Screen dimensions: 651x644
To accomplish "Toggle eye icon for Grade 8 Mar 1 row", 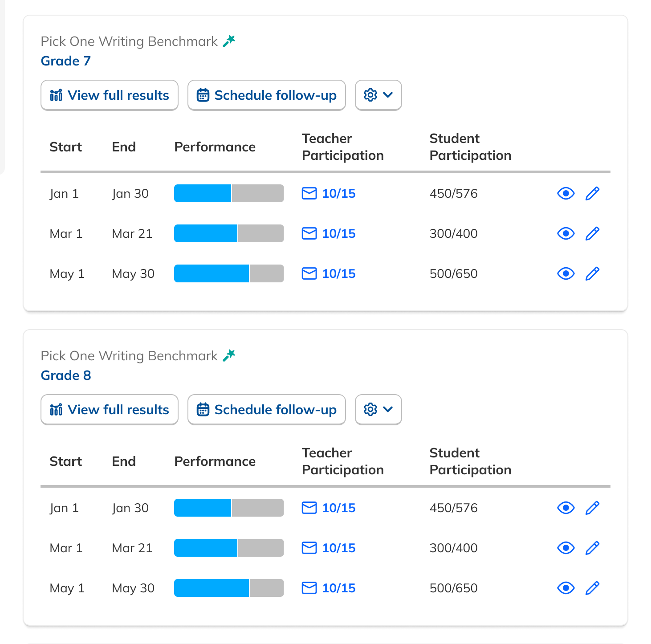I will point(566,548).
